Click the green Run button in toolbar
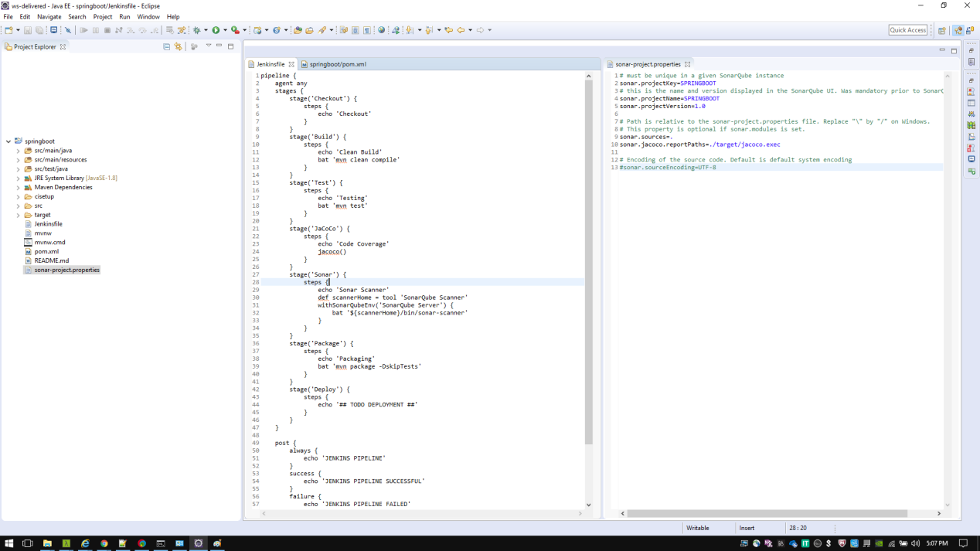Viewport: 980px width, 551px height. coord(216,30)
